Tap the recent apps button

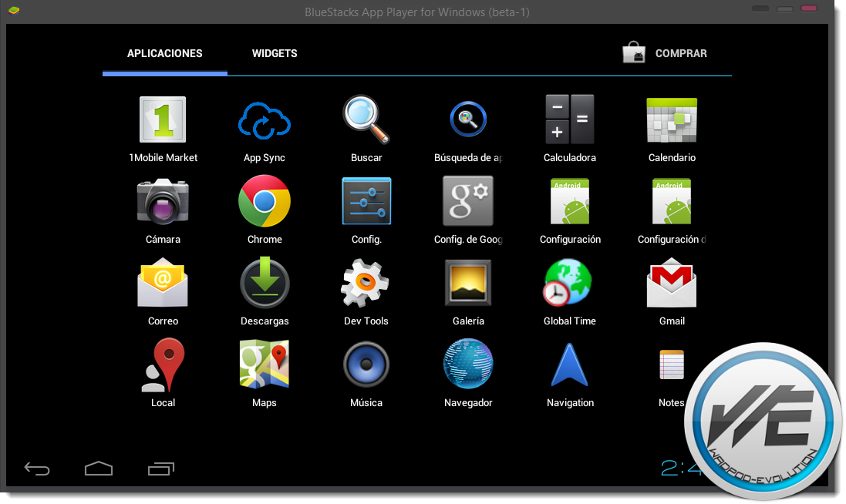point(161,469)
